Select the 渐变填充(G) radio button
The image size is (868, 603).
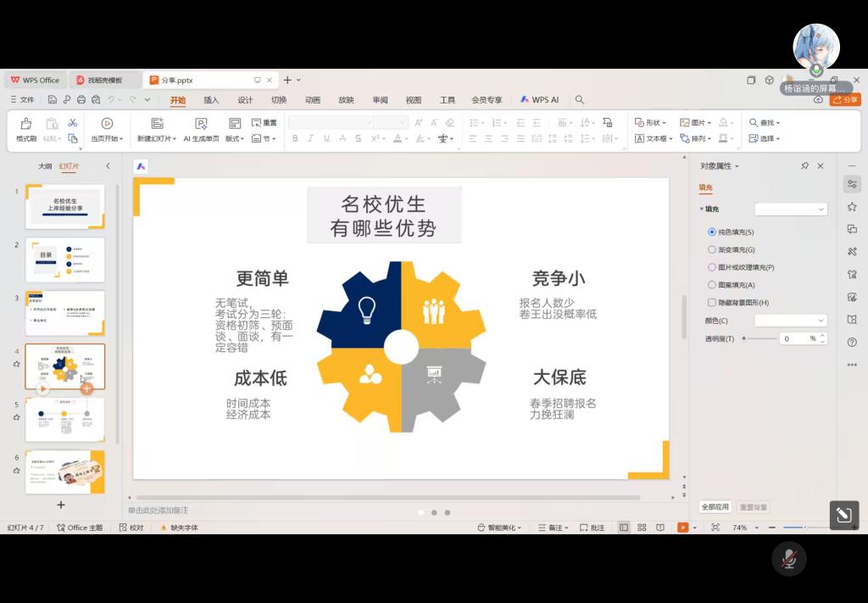point(712,249)
